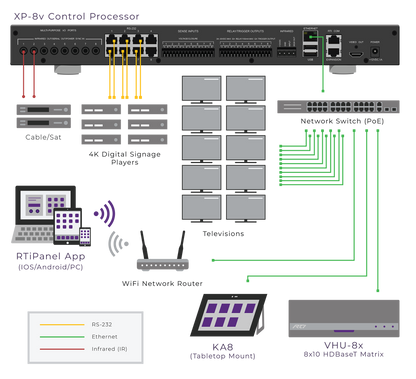
Task: Click the Cable/Sat label
Action: point(43,137)
